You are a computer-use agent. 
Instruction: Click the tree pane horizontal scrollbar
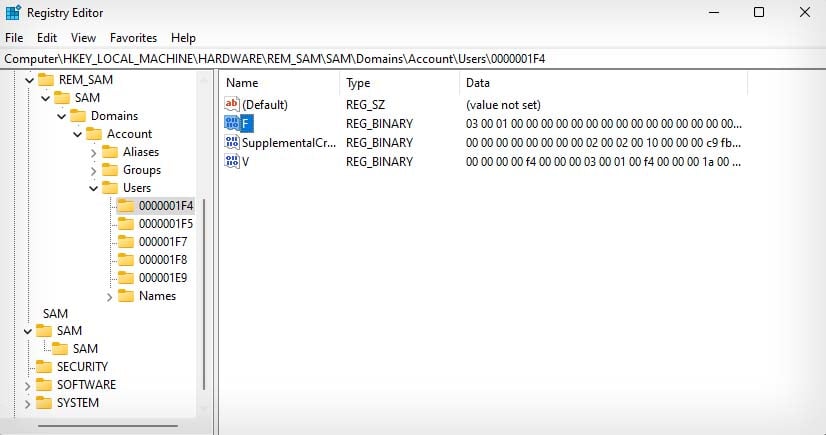108,426
